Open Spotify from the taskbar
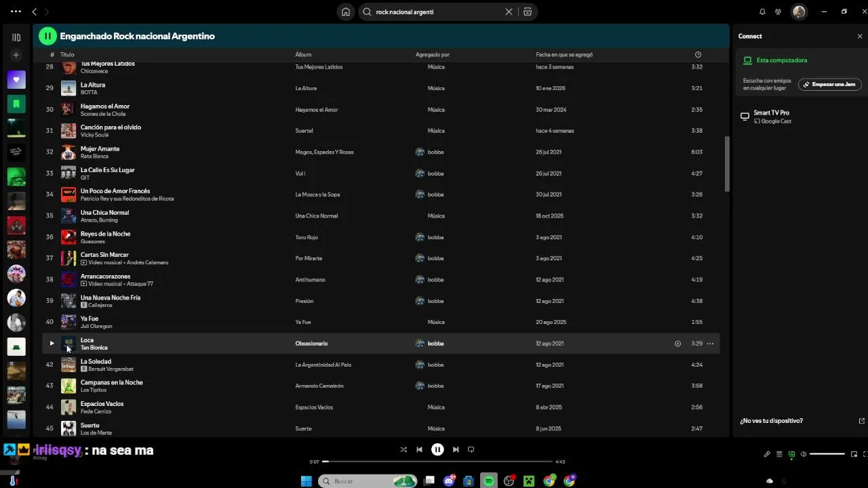The width and height of the screenshot is (868, 488). pyautogui.click(x=488, y=481)
